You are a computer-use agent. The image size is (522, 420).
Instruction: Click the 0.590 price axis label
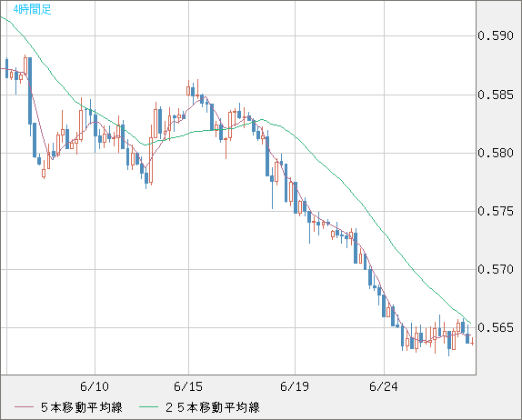point(496,35)
